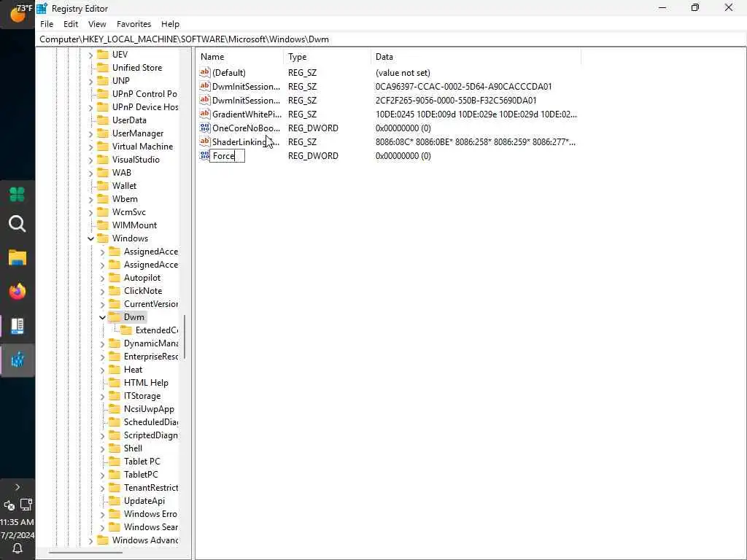The width and height of the screenshot is (747, 560).
Task: Open the notifications bell
Action: 18,548
